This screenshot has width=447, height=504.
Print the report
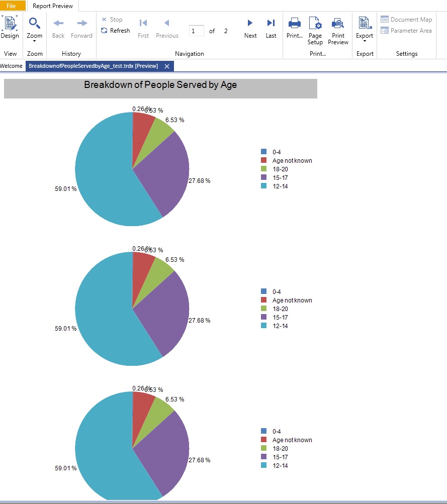click(x=295, y=28)
